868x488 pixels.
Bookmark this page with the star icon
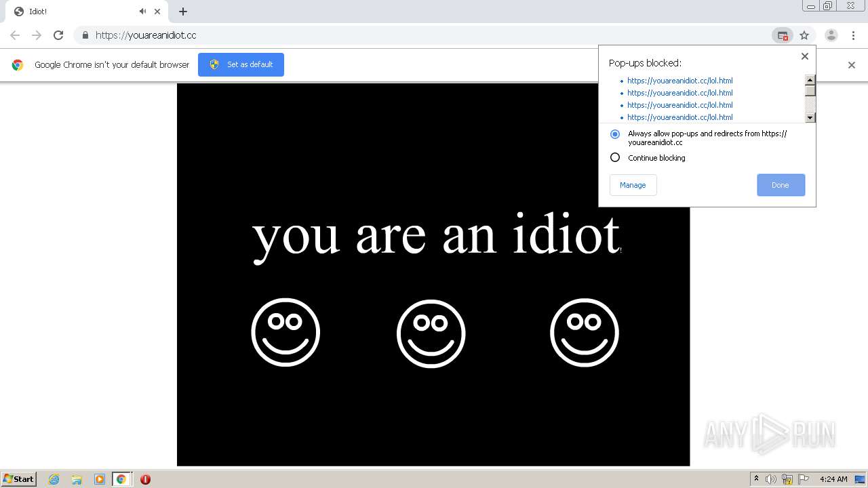(804, 35)
